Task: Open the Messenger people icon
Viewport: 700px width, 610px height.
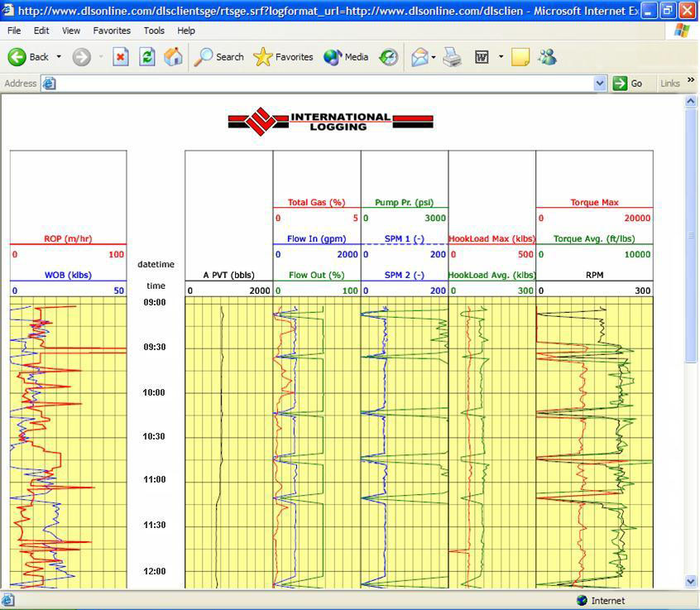Action: click(548, 57)
